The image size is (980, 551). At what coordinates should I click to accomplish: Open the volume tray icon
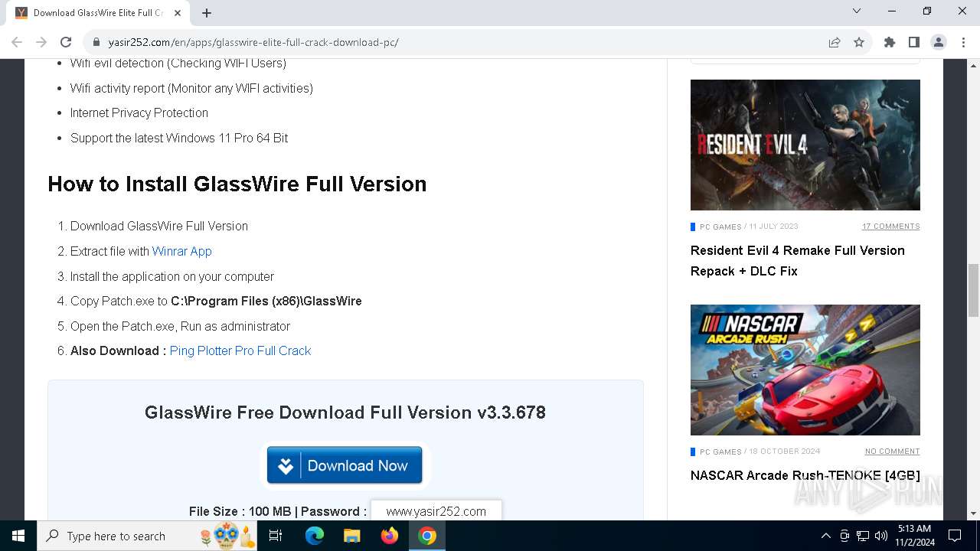(881, 536)
